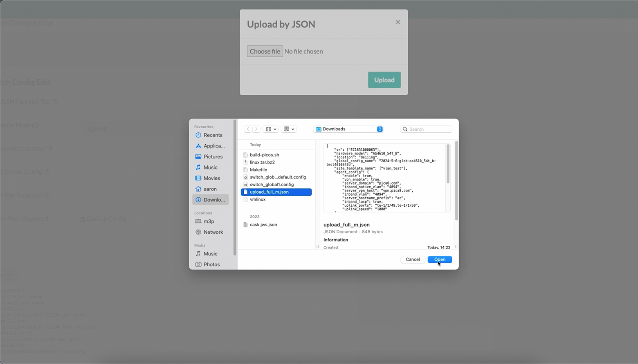This screenshot has height=364, width=638.
Task: Switch to icon grouping view mode
Action: [x=286, y=129]
